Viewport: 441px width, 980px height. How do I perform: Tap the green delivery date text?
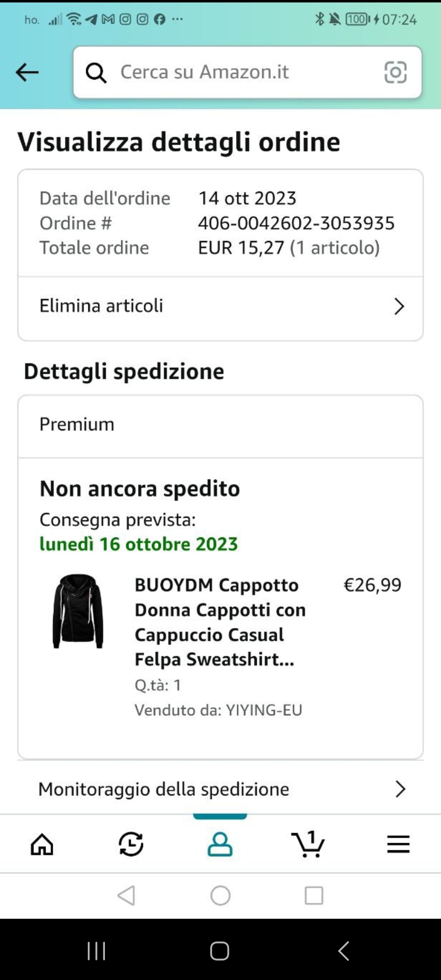coord(138,544)
